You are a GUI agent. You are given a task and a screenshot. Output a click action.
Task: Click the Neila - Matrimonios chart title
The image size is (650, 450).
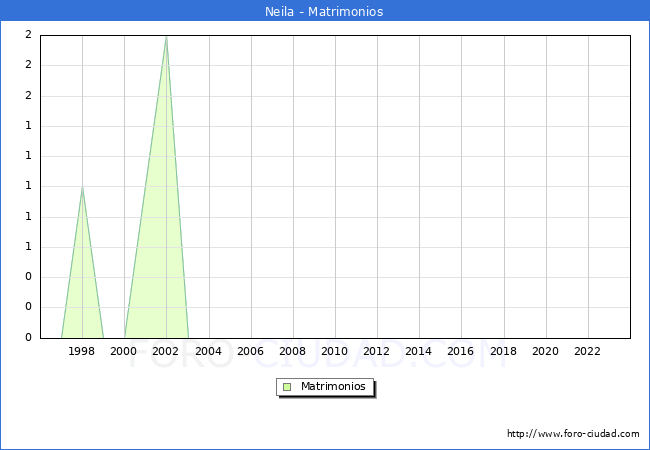click(x=324, y=11)
